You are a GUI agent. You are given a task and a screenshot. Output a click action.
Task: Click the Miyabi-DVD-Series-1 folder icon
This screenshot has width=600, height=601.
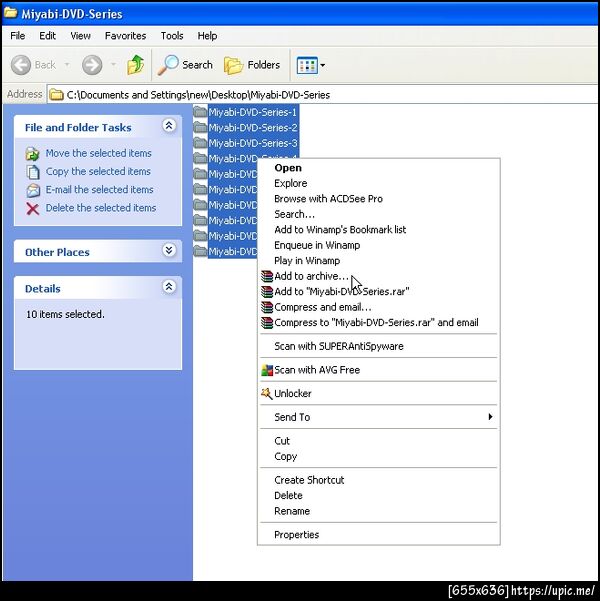coord(200,112)
